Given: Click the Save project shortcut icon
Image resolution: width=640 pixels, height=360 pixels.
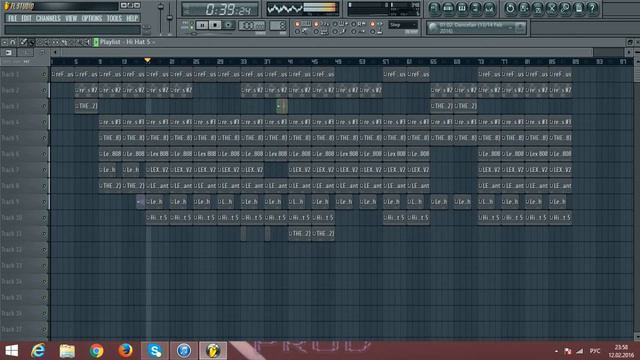Looking at the screenshot, I should (x=524, y=8).
